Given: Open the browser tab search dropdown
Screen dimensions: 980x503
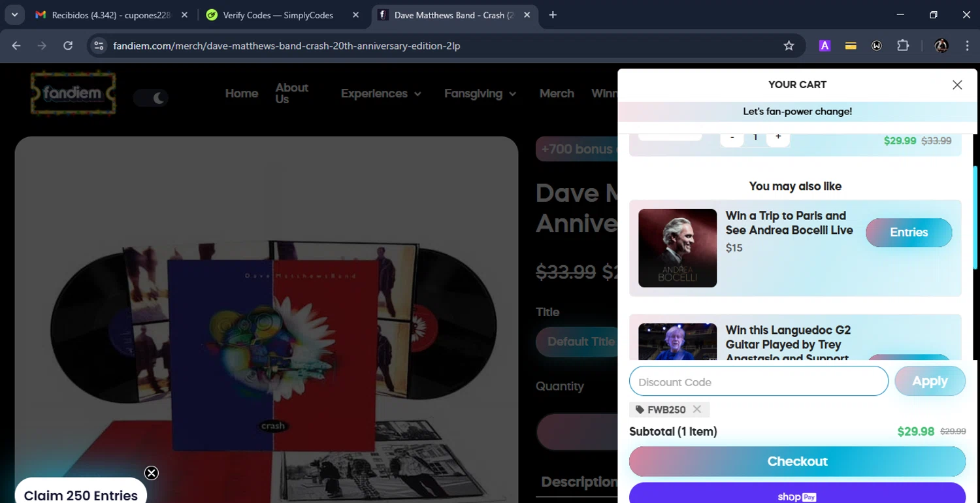Looking at the screenshot, I should coord(14,14).
